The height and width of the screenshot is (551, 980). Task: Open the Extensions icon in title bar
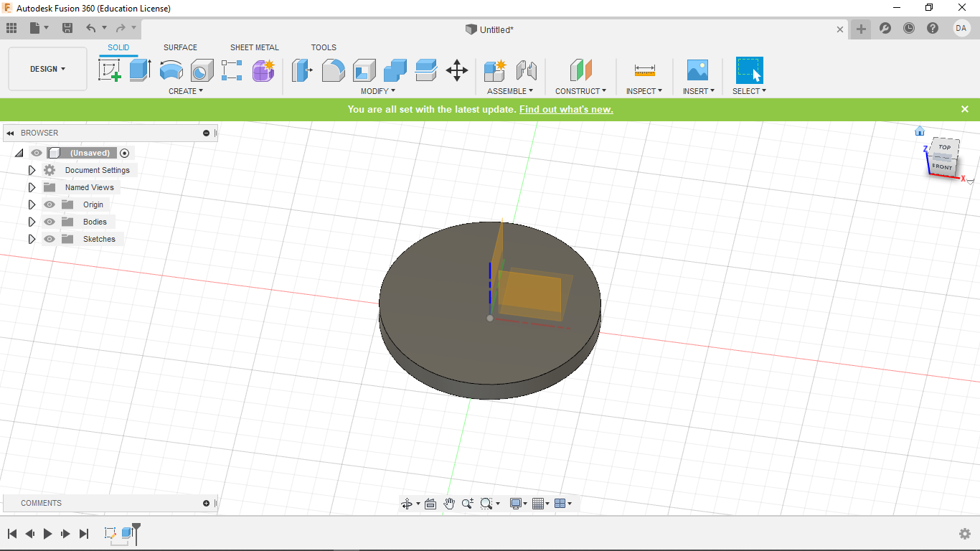click(x=885, y=28)
